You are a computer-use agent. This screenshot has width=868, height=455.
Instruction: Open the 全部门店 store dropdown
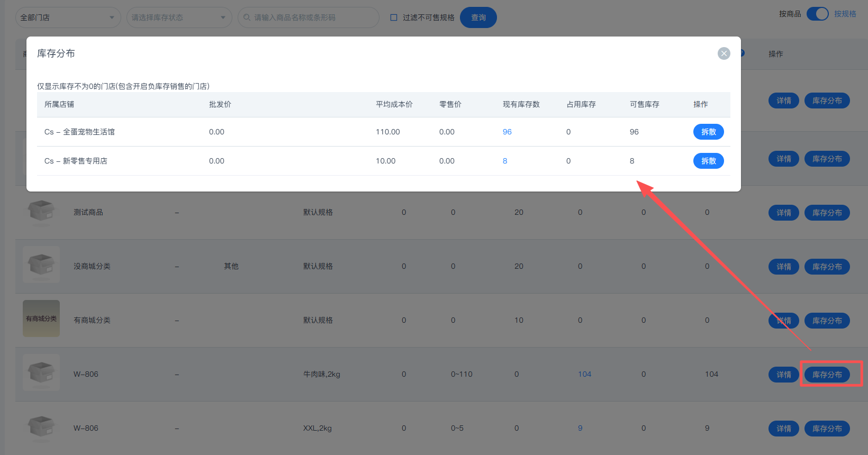[x=68, y=17]
